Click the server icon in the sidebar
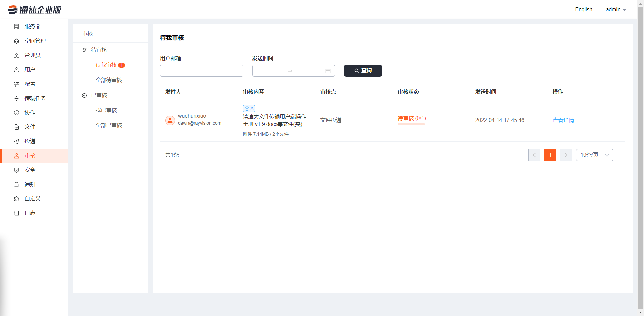Screen dimensions: 644x316 [16, 27]
